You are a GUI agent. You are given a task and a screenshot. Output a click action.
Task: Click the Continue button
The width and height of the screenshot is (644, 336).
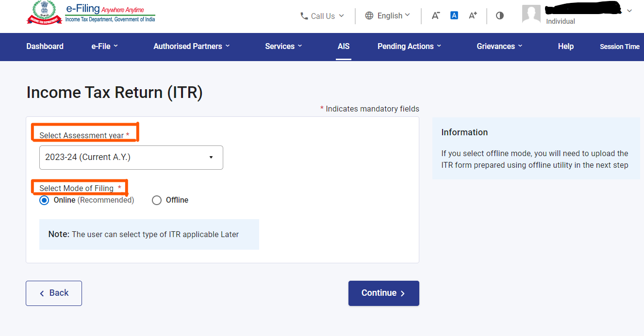tap(383, 293)
